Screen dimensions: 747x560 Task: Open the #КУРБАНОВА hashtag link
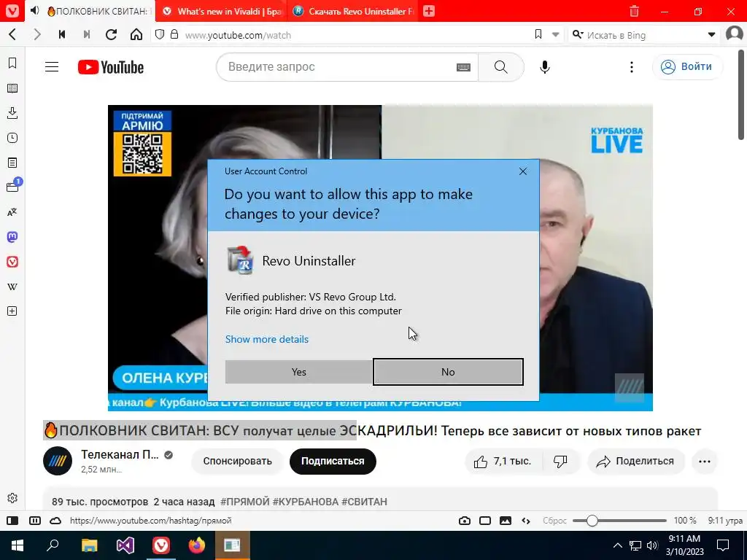(306, 502)
